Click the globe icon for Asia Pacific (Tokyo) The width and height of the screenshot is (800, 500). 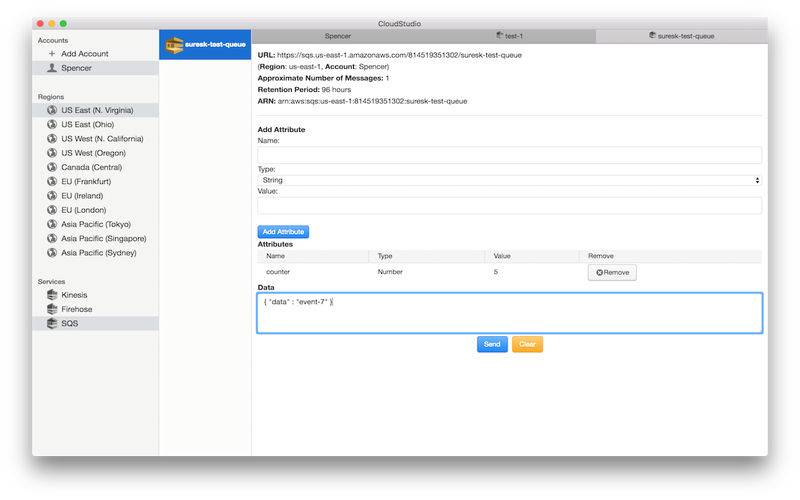coord(52,224)
